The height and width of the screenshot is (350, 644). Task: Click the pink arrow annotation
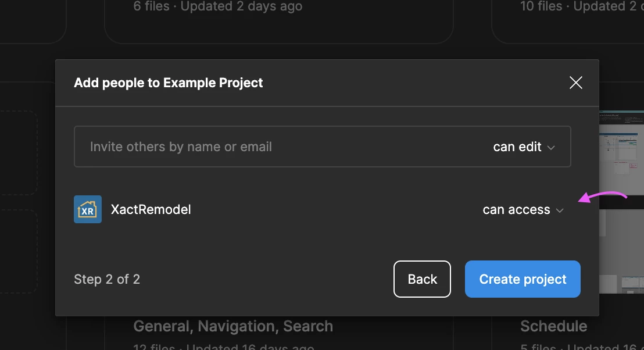pos(603,197)
